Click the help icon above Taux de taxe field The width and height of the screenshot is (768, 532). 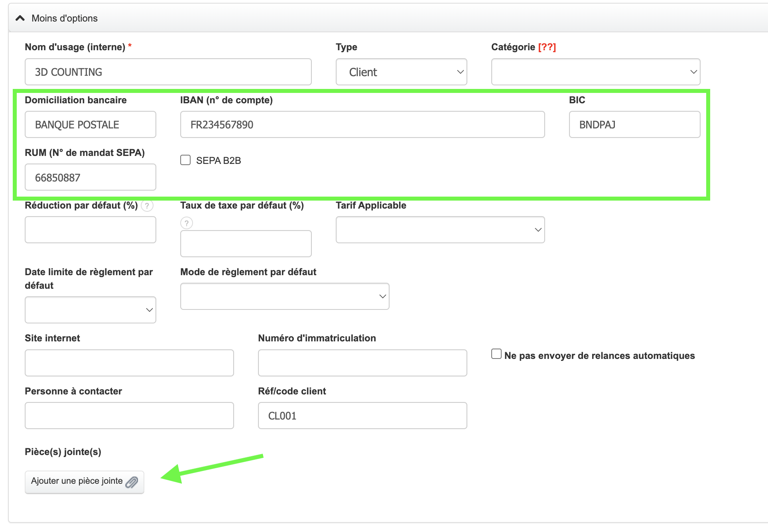click(x=186, y=223)
